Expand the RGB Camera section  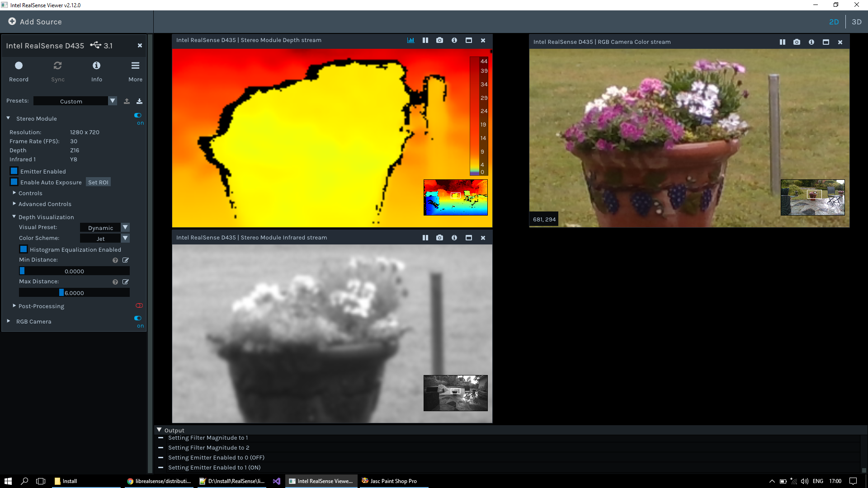point(8,321)
